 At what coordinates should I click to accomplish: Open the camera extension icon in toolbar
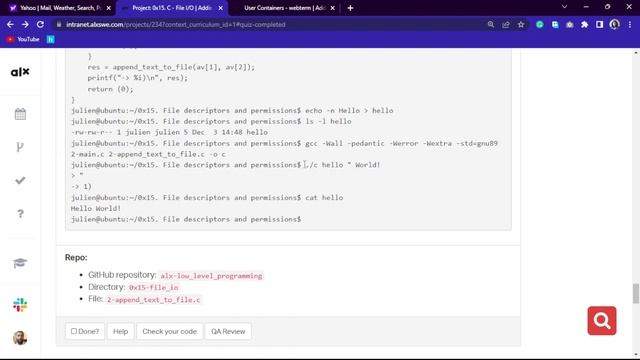coord(570,24)
